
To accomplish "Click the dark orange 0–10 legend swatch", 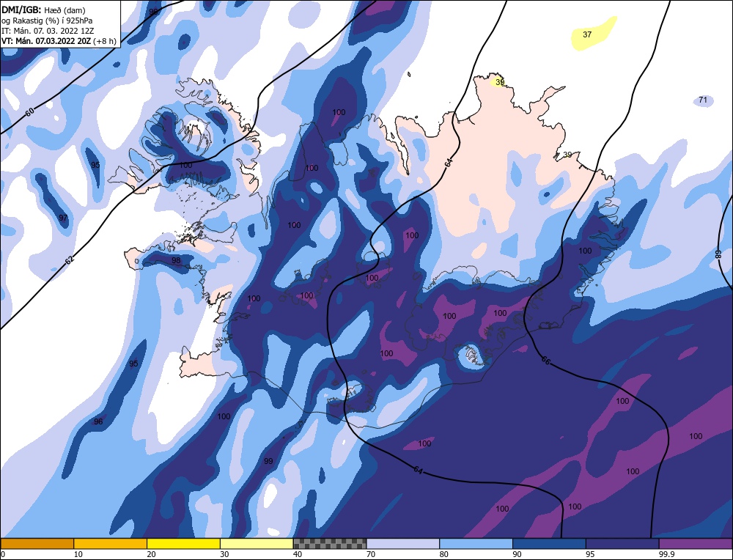I will (x=37, y=543).
